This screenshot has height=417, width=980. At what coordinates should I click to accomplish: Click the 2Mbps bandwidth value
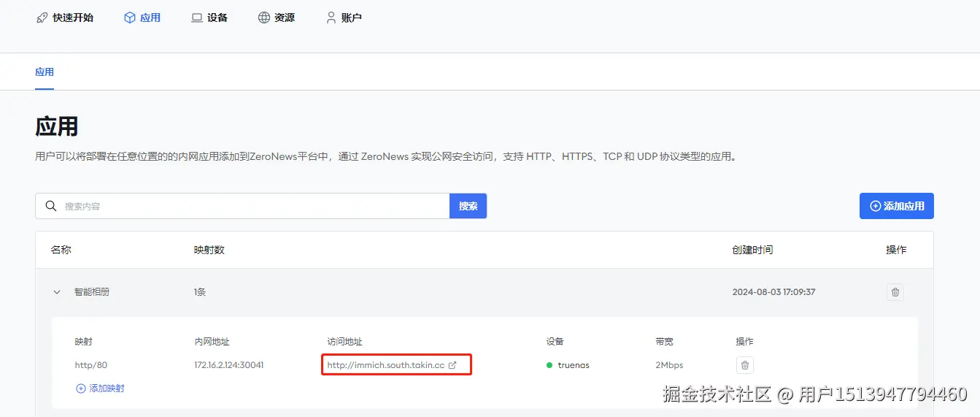point(669,365)
